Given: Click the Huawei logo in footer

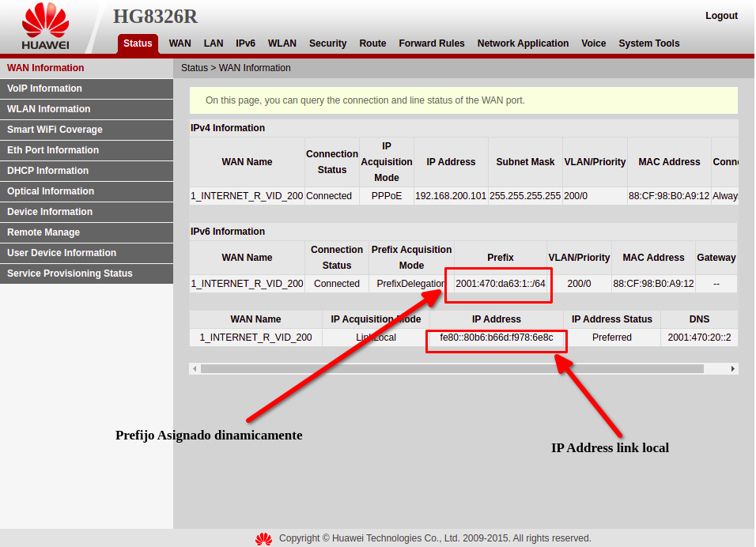Looking at the screenshot, I should pos(263,538).
